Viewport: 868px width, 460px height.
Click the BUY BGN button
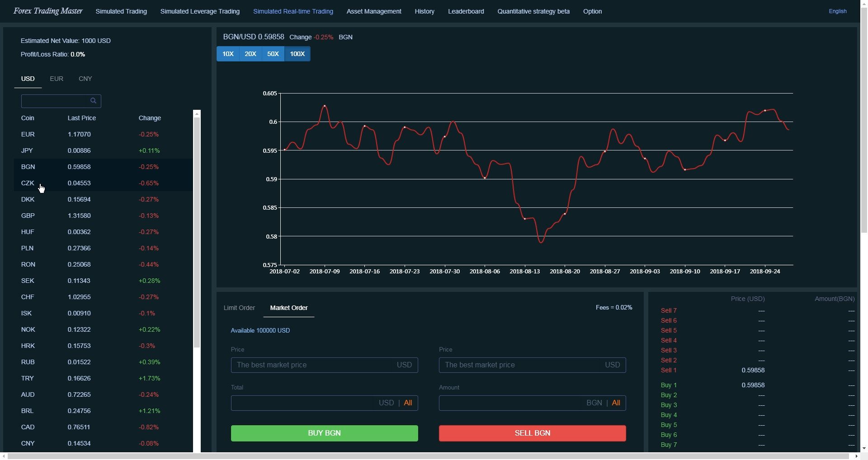[324, 433]
